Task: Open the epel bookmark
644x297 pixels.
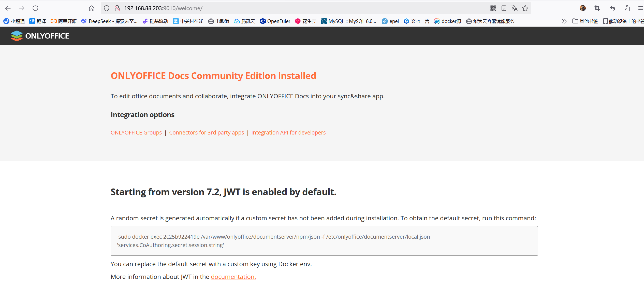Action: [x=390, y=21]
